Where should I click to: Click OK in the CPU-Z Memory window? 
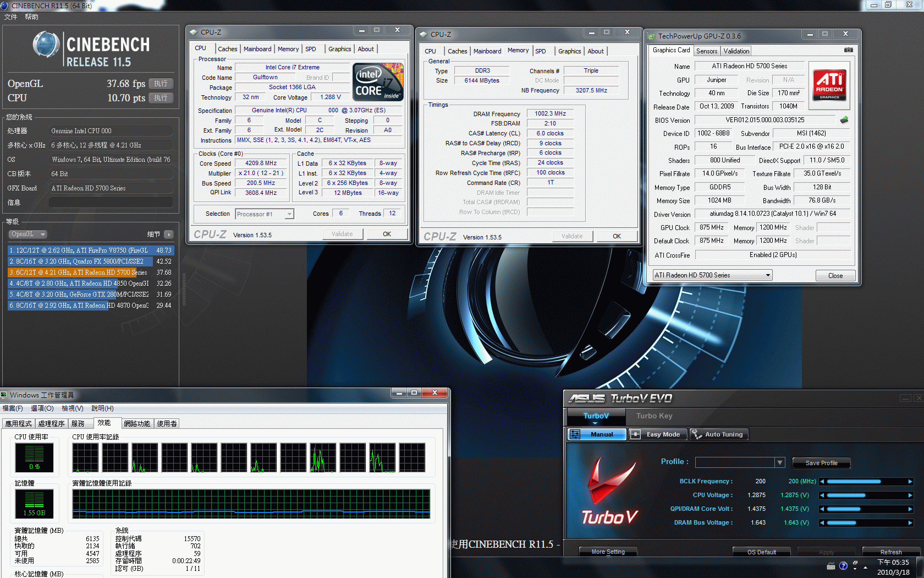point(617,236)
